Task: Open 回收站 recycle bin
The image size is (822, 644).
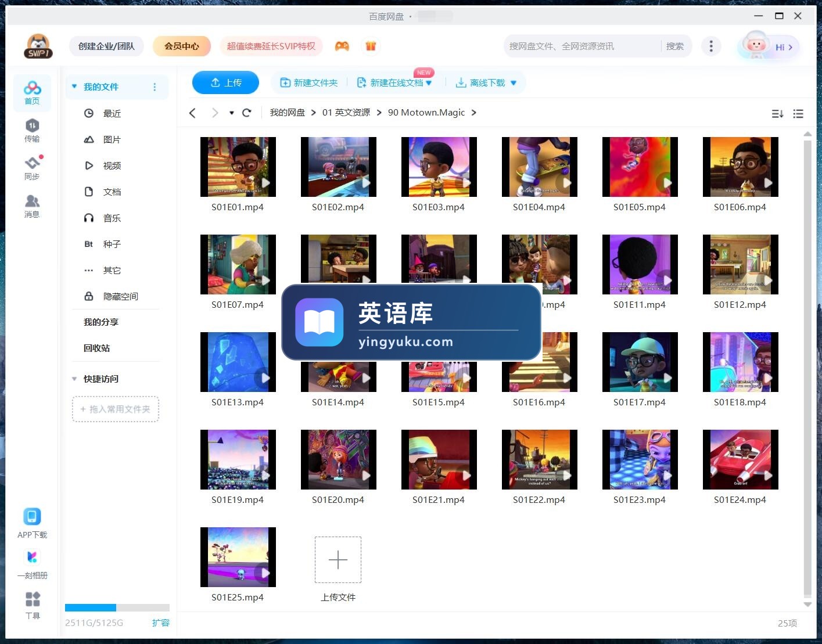Action: point(96,348)
